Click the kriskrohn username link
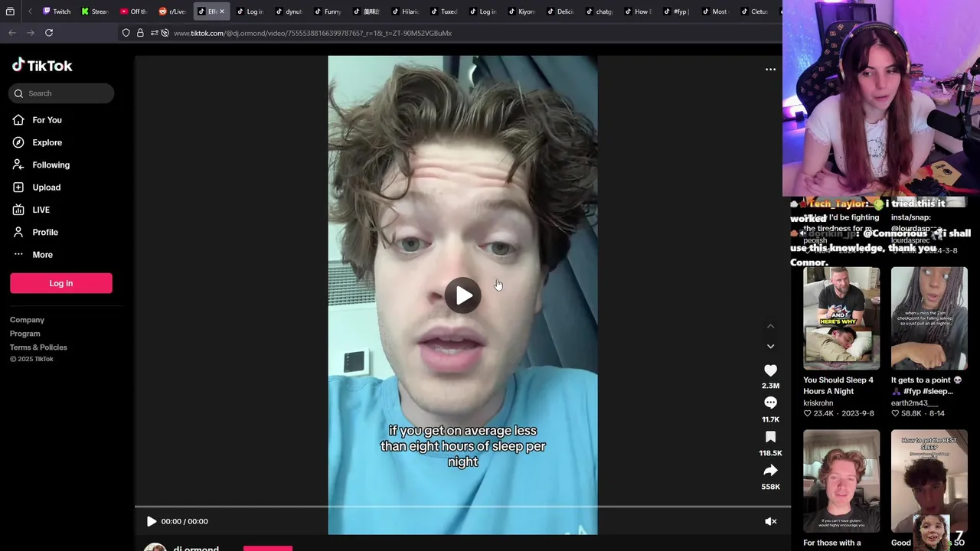 tap(818, 403)
